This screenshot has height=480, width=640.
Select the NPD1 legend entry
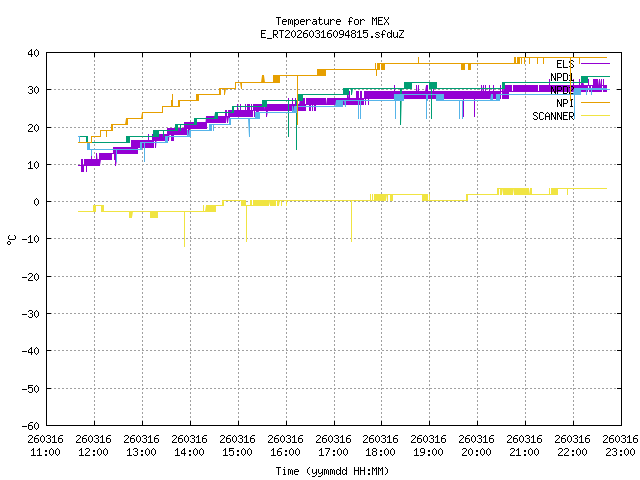[x=562, y=77]
